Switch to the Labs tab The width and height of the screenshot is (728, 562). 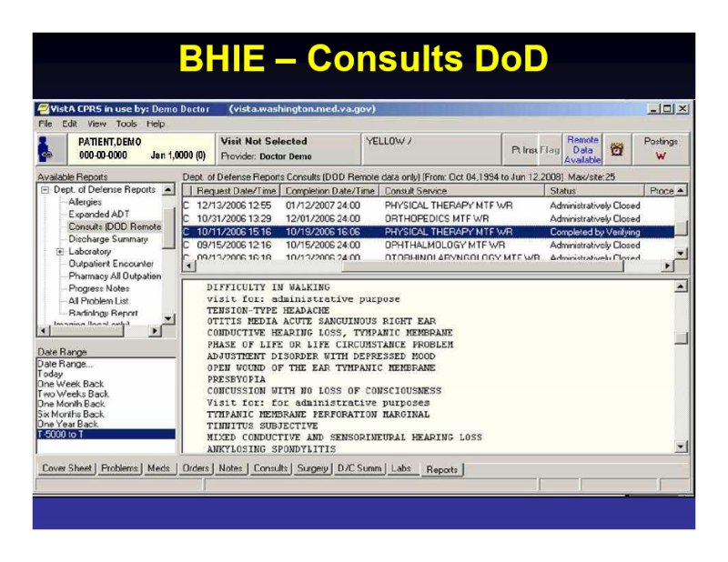(401, 468)
